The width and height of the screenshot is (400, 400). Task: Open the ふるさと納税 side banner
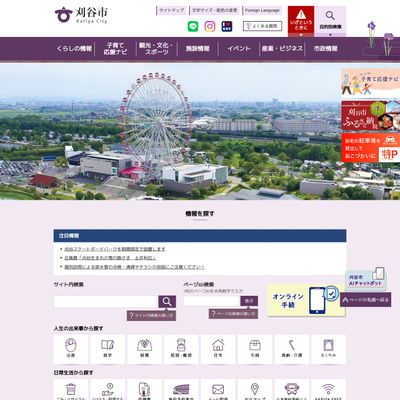(370, 116)
